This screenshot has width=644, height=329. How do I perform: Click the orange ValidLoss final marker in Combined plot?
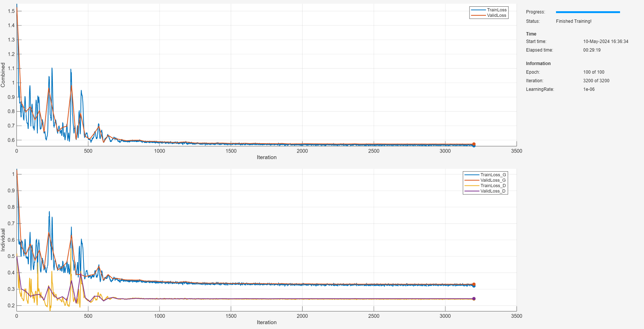474,144
